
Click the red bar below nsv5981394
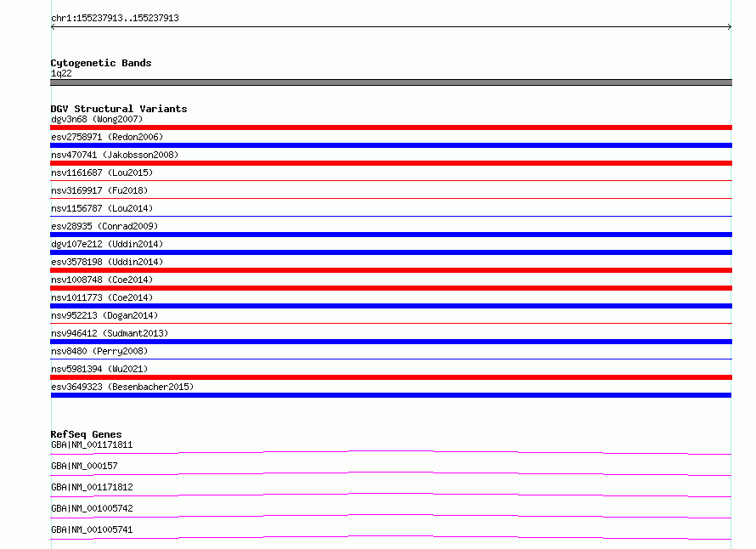[391, 377]
